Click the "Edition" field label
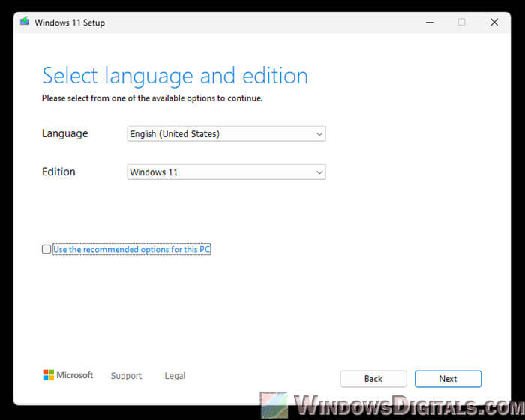Viewport: 525px width, 420px height. click(58, 172)
